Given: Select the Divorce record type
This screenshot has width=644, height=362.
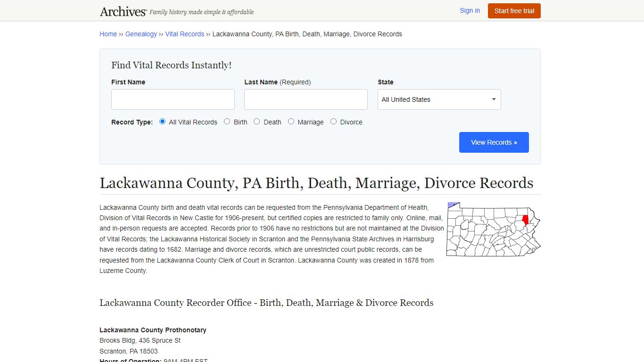Looking at the screenshot, I should coord(334,122).
